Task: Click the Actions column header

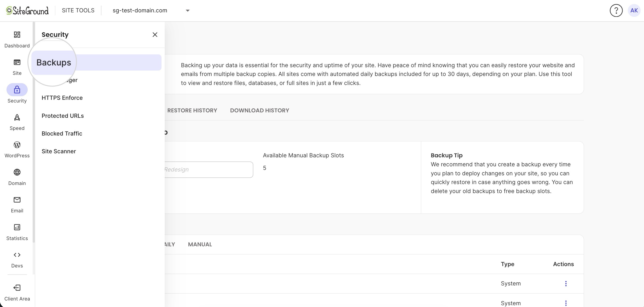Action: tap(563, 264)
